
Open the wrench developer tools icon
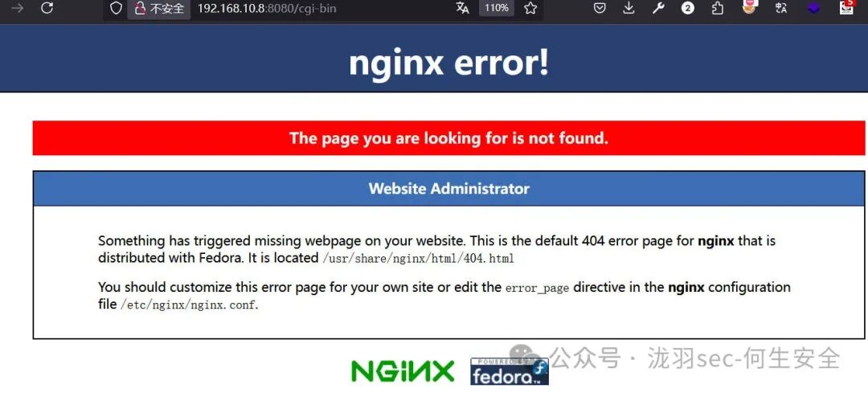658,8
